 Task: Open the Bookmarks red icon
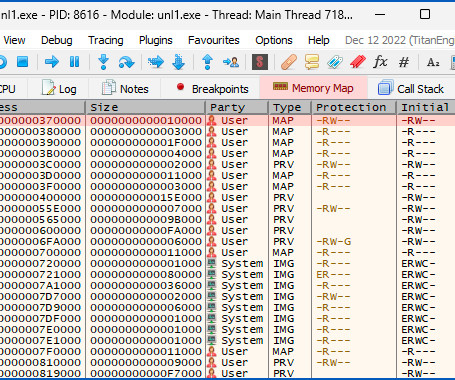point(358,62)
